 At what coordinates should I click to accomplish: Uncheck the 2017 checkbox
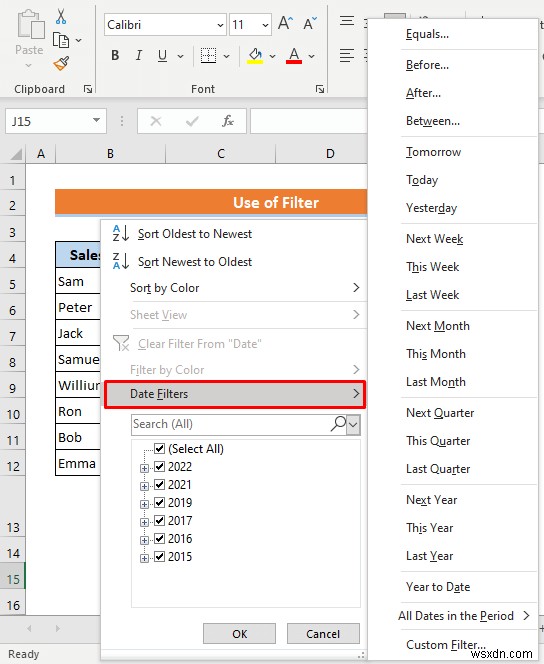coord(159,520)
